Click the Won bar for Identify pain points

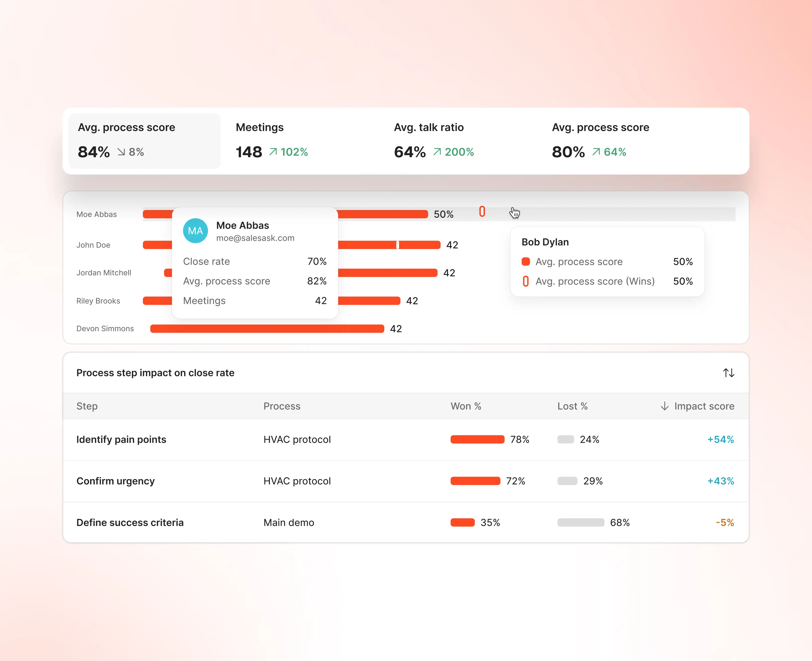click(x=477, y=439)
